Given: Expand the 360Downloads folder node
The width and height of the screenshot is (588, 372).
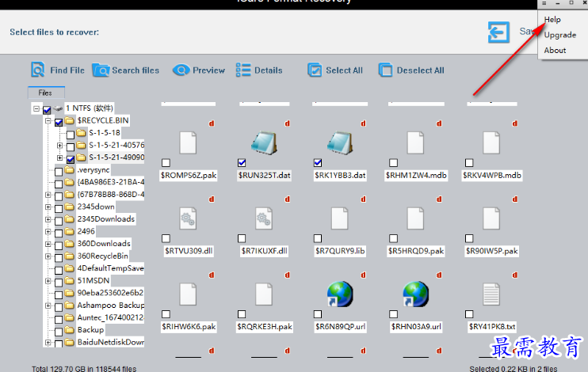Looking at the screenshot, I should coord(48,244).
